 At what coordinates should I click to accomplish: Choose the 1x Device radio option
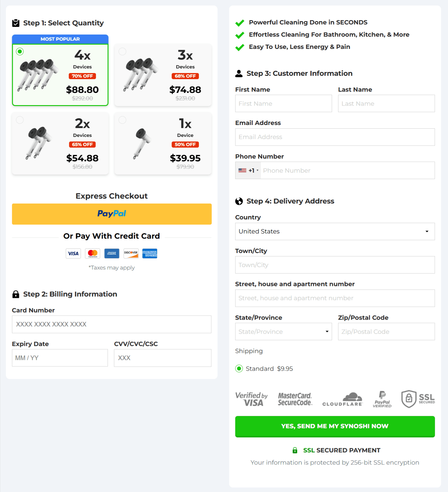pos(122,120)
